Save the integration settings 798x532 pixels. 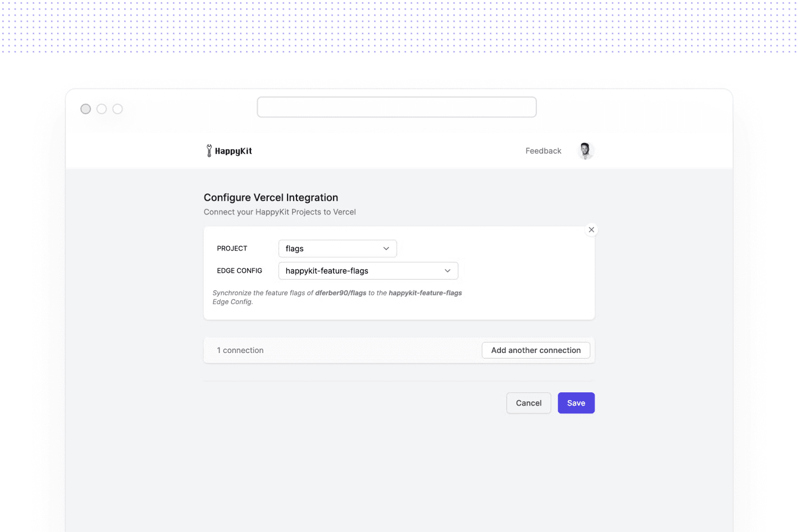pyautogui.click(x=576, y=403)
